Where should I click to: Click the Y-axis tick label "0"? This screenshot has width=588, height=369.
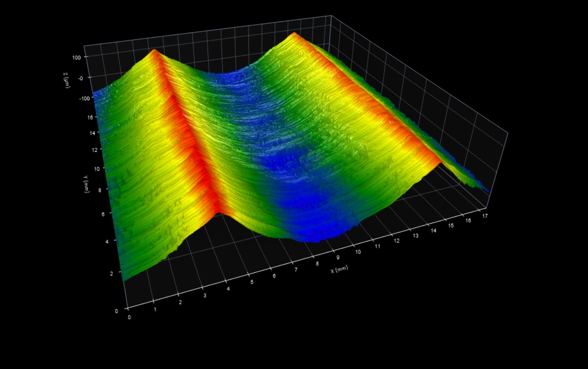pyautogui.click(x=116, y=311)
